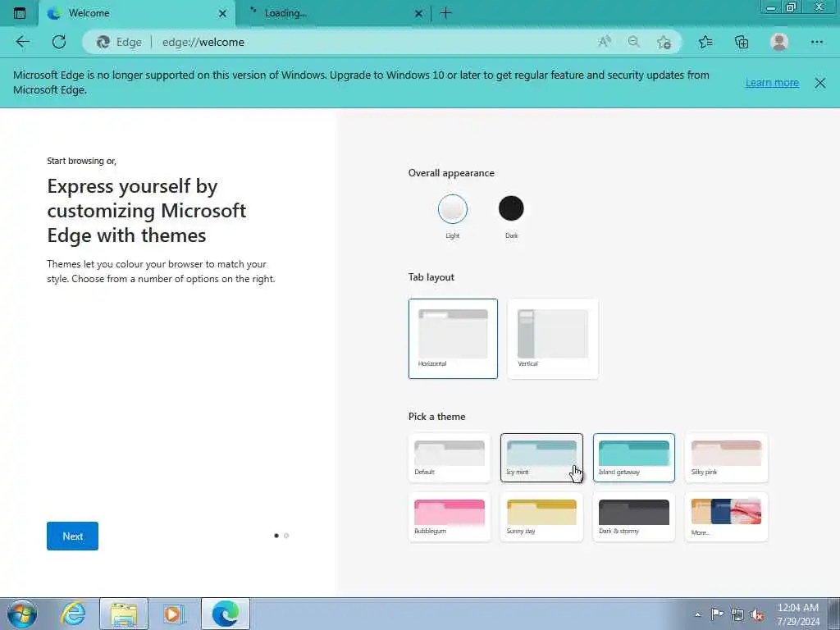Image resolution: width=840 pixels, height=630 pixels.
Task: Open the tab actions menu icon
Action: pyautogui.click(x=20, y=13)
